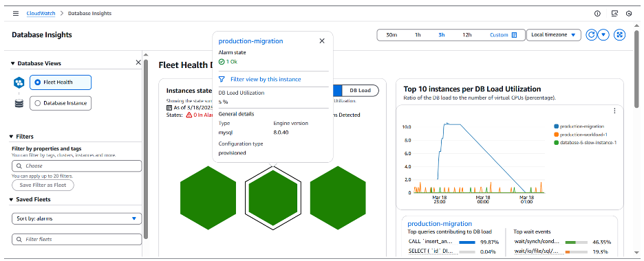Open the three-dot chart options menu
Image resolution: width=644 pixels, height=261 pixels.
(614, 111)
